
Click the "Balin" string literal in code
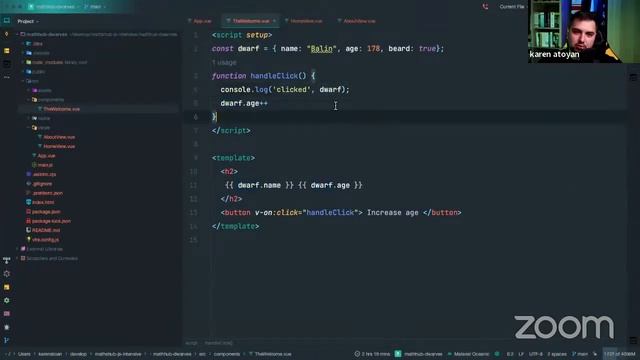tap(321, 49)
